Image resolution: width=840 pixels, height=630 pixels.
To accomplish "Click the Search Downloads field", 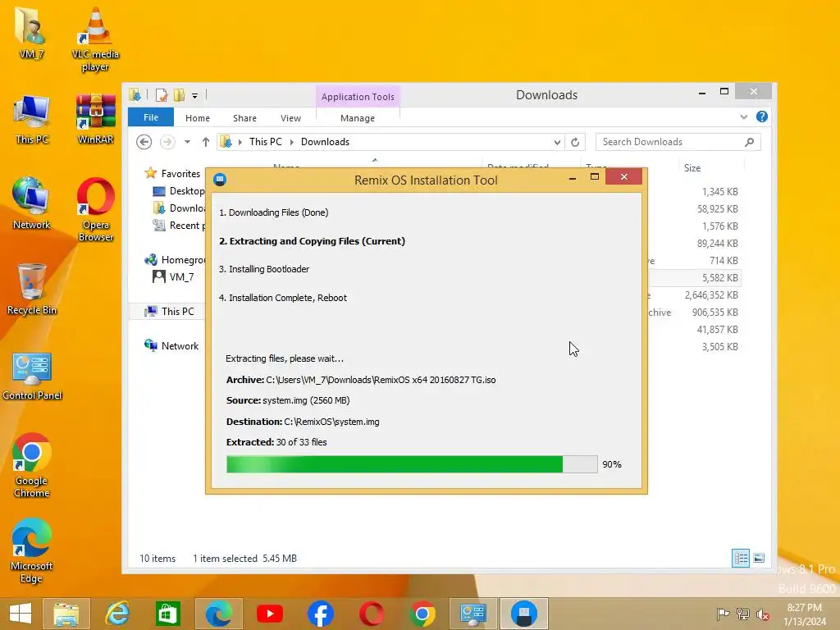I will 678,142.
